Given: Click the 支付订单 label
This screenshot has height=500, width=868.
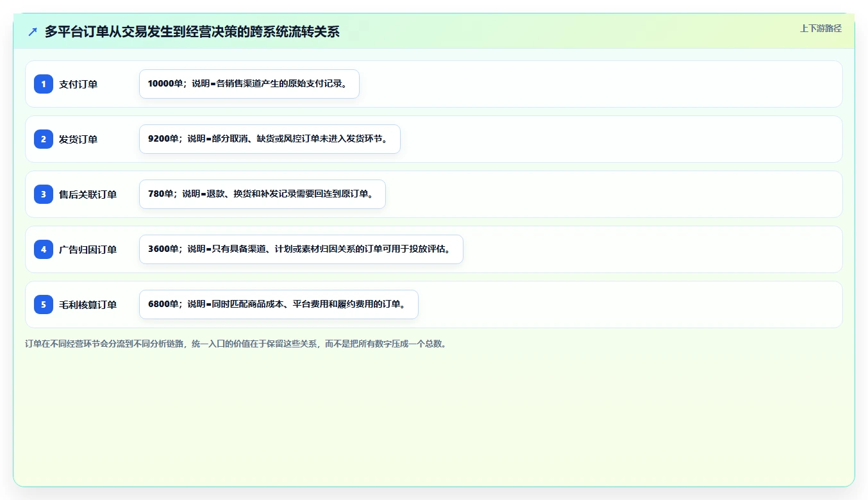Looking at the screenshot, I should (78, 84).
